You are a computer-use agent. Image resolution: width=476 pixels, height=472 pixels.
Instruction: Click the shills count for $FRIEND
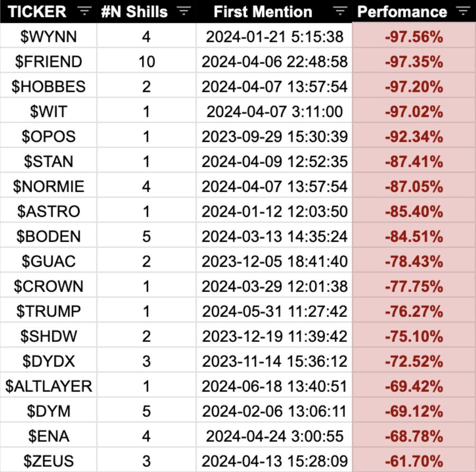[x=147, y=62]
